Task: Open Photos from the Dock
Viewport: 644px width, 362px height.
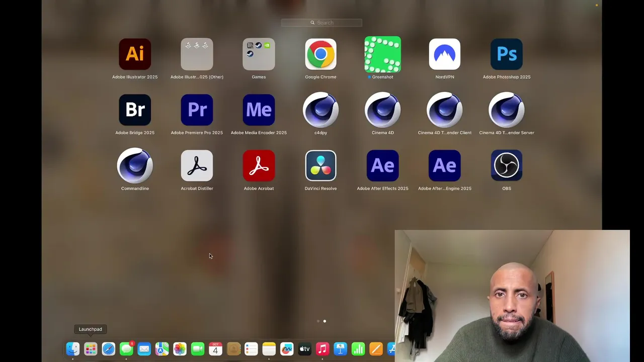Action: [x=180, y=348]
